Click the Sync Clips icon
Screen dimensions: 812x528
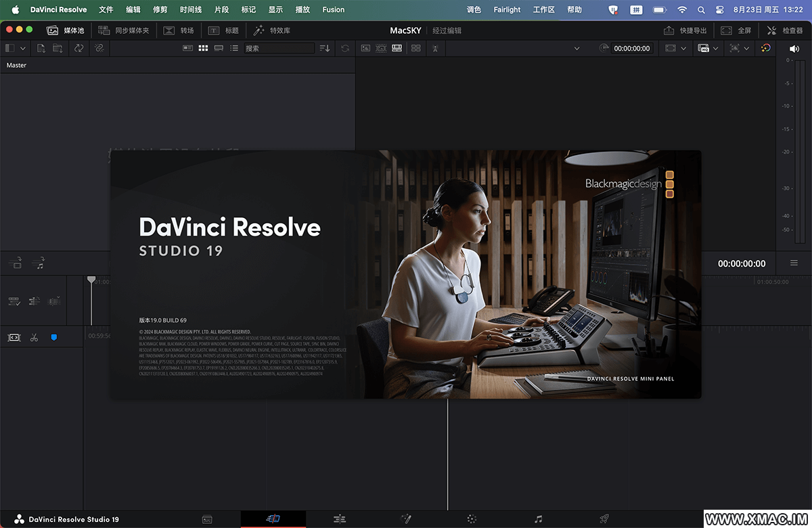coord(79,48)
